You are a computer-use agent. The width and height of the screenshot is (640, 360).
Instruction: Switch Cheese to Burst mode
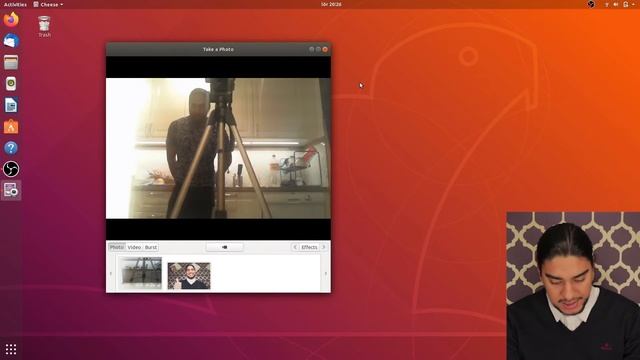pyautogui.click(x=151, y=247)
